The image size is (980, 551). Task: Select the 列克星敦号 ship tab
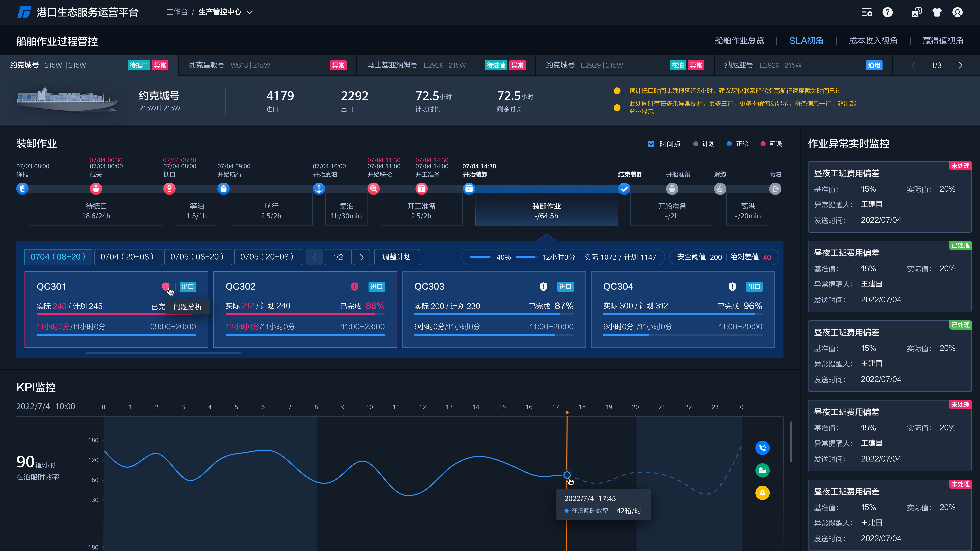267,65
